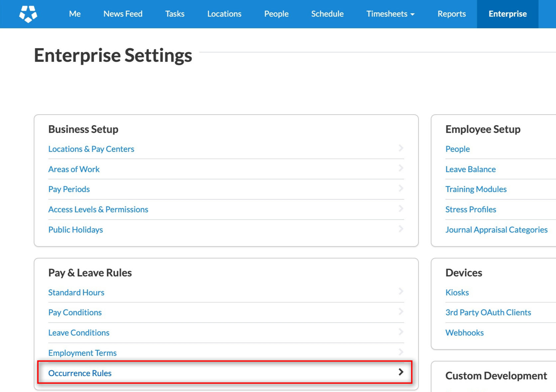Open the Webhooks settings link
This screenshot has height=392, width=556.
pos(464,333)
